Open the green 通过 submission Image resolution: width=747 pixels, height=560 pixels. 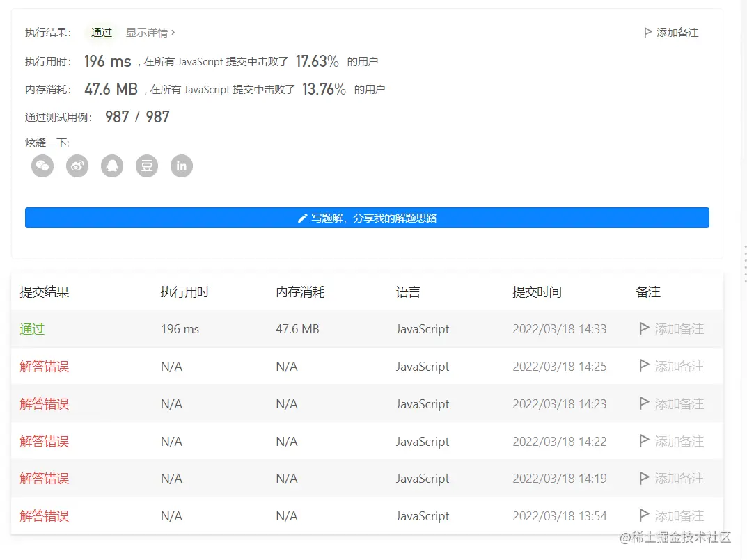coord(32,329)
